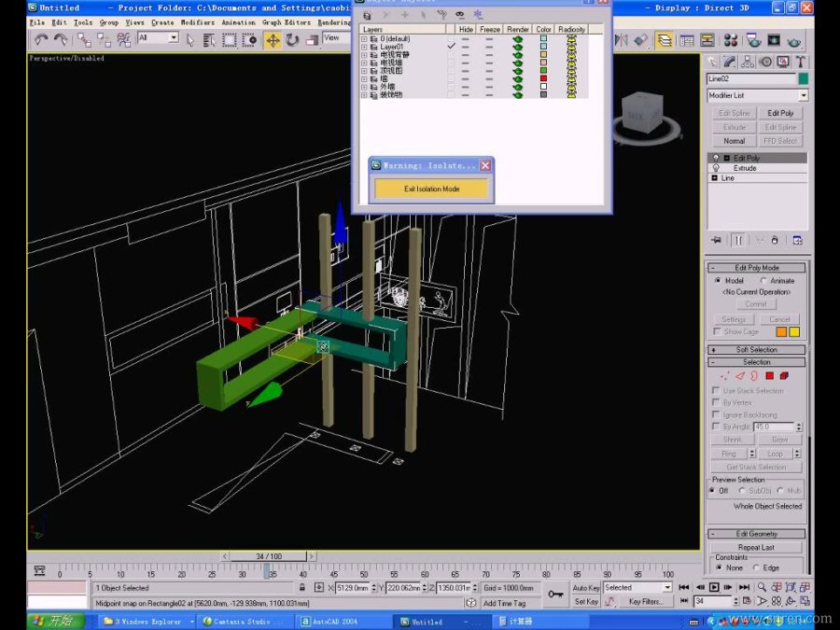
Task: Open the Material Editor spheres icon
Action: coord(731,40)
